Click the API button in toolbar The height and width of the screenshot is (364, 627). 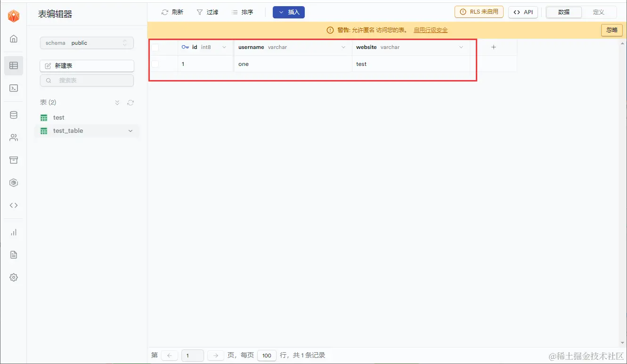click(x=523, y=12)
